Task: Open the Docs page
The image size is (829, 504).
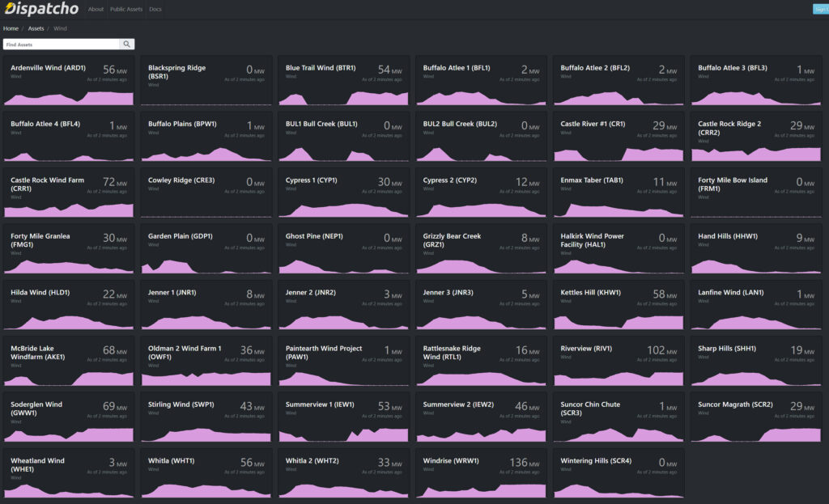Action: coord(155,10)
